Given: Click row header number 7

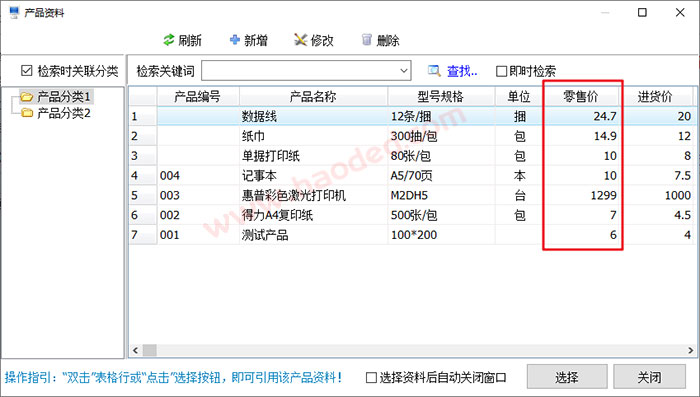Looking at the screenshot, I should (143, 235).
